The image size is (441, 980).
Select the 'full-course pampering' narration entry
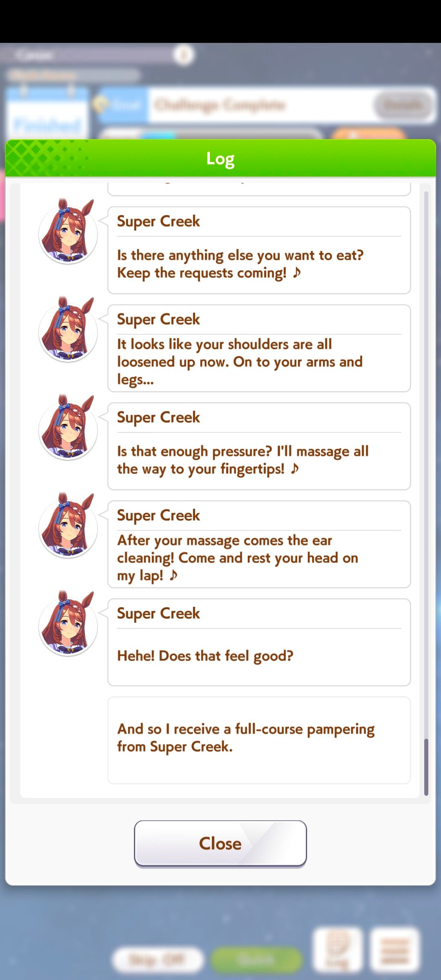pyautogui.click(x=259, y=740)
